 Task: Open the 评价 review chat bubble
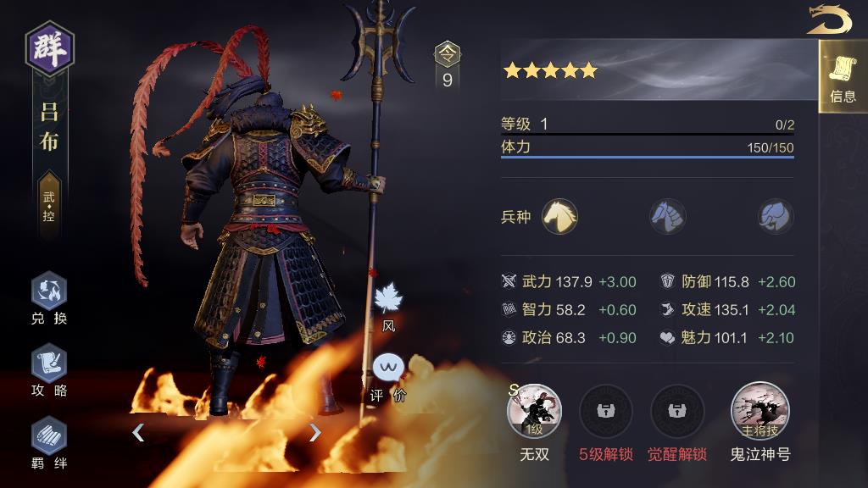(x=388, y=368)
